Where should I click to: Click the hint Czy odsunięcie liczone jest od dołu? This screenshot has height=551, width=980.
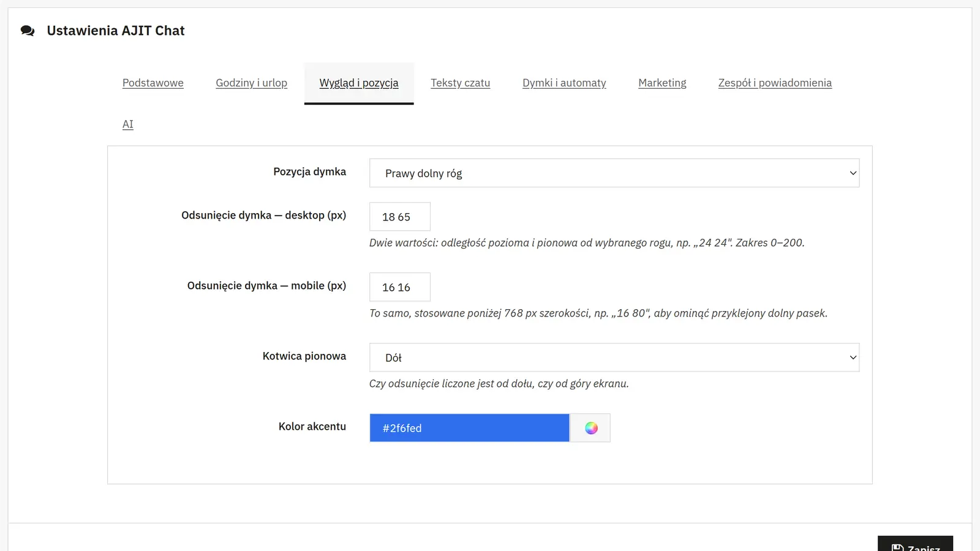point(499,384)
